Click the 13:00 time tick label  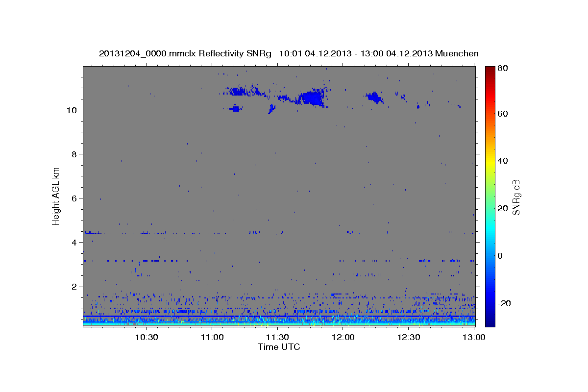click(474, 337)
